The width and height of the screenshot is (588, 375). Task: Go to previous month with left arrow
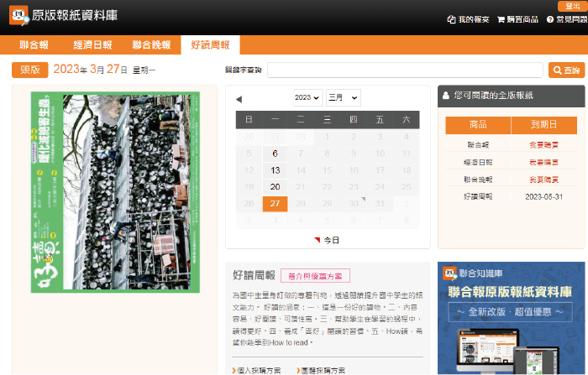point(239,99)
